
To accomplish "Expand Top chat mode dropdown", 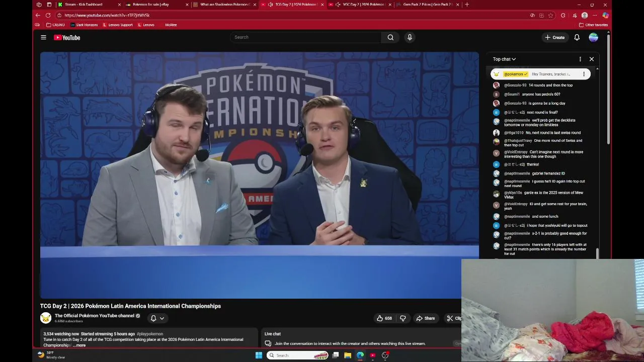I will coord(504,59).
